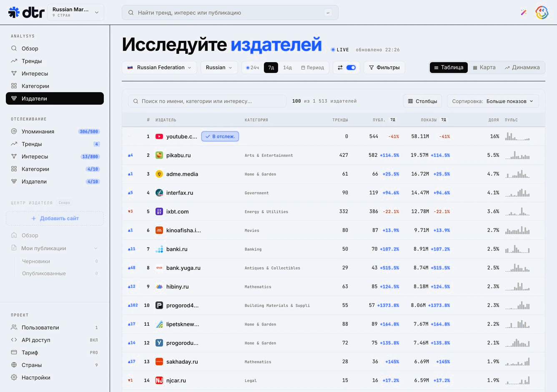Open the Фильтры button

[x=384, y=68]
